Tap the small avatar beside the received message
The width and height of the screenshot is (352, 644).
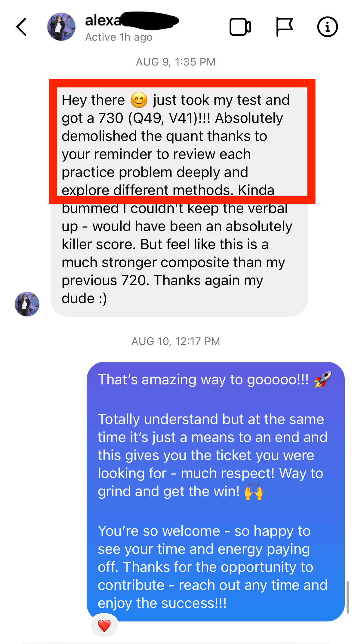27,304
